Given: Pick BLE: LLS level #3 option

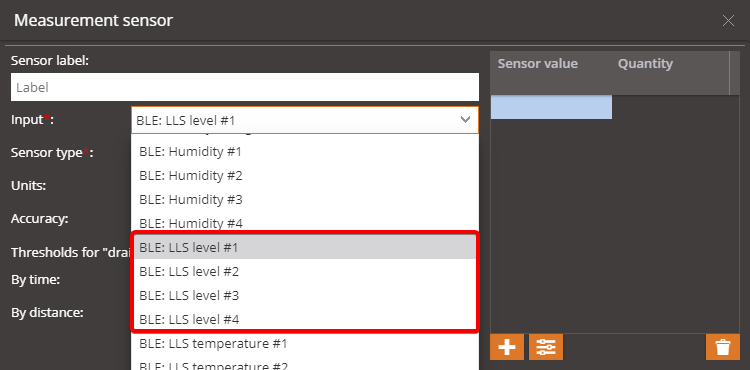Looking at the screenshot, I should pyautogui.click(x=305, y=295).
